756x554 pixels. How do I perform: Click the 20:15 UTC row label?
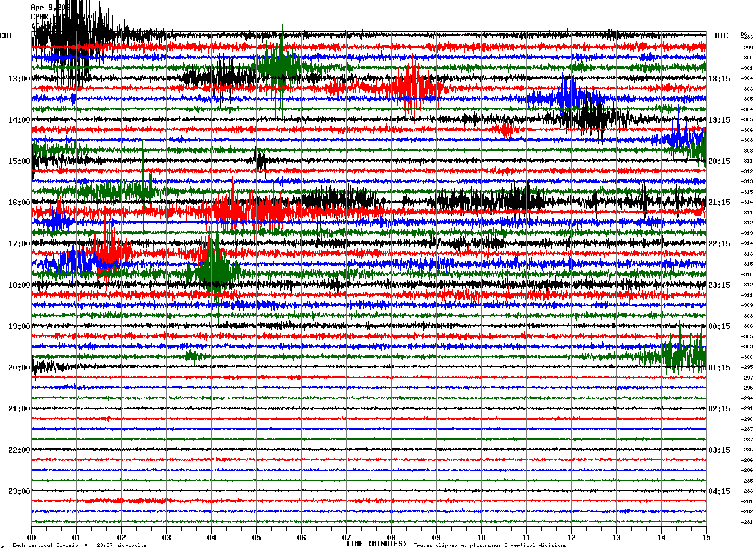(x=719, y=161)
